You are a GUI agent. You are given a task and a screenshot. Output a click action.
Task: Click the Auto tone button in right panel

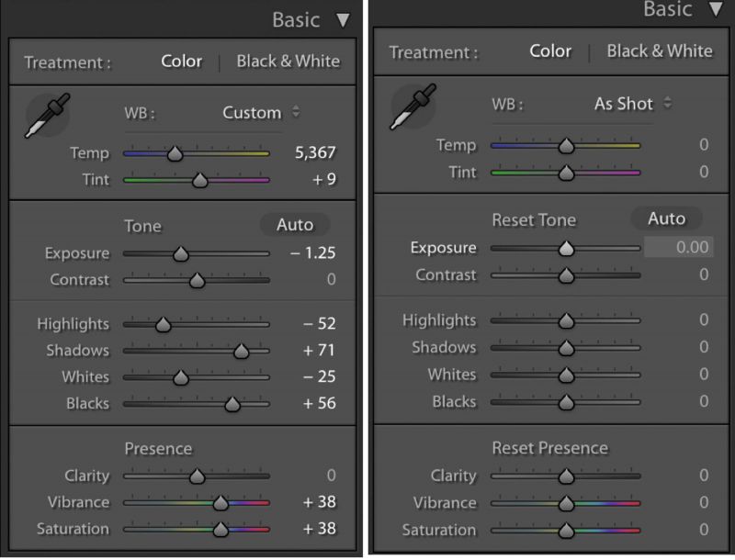(667, 218)
